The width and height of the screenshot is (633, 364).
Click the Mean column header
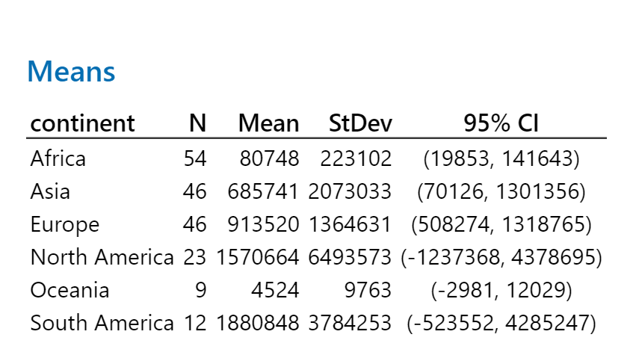[268, 123]
